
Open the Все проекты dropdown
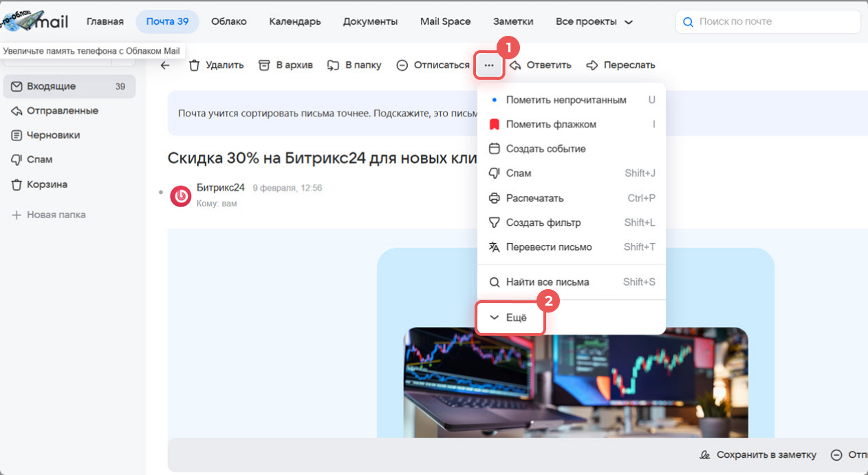pyautogui.click(x=594, y=21)
